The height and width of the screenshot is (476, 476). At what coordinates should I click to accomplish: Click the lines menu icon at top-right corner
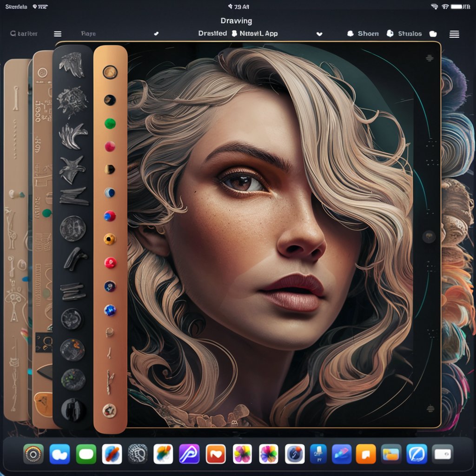[454, 34]
